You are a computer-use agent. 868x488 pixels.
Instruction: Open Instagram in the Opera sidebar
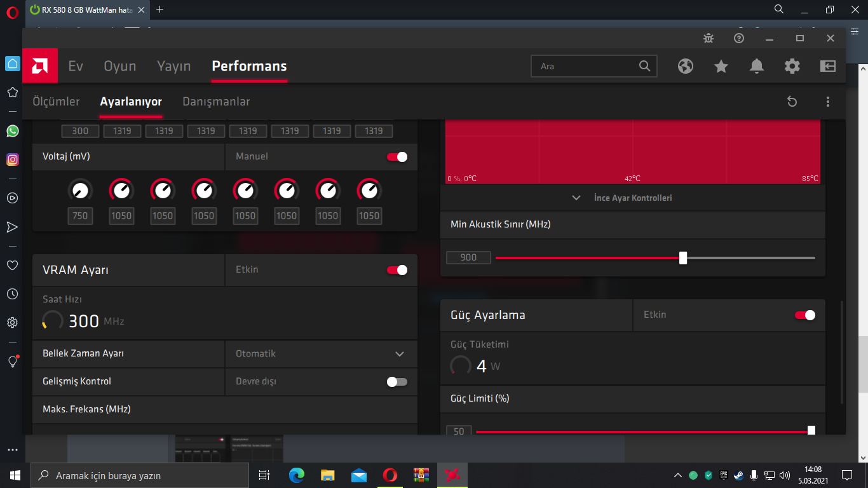12,159
